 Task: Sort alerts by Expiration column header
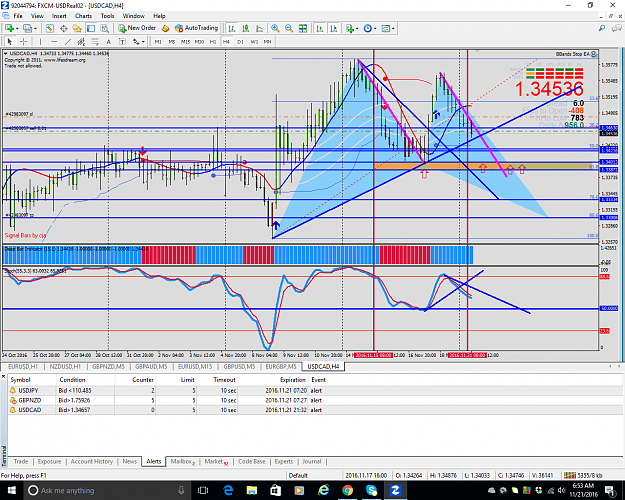(293, 380)
